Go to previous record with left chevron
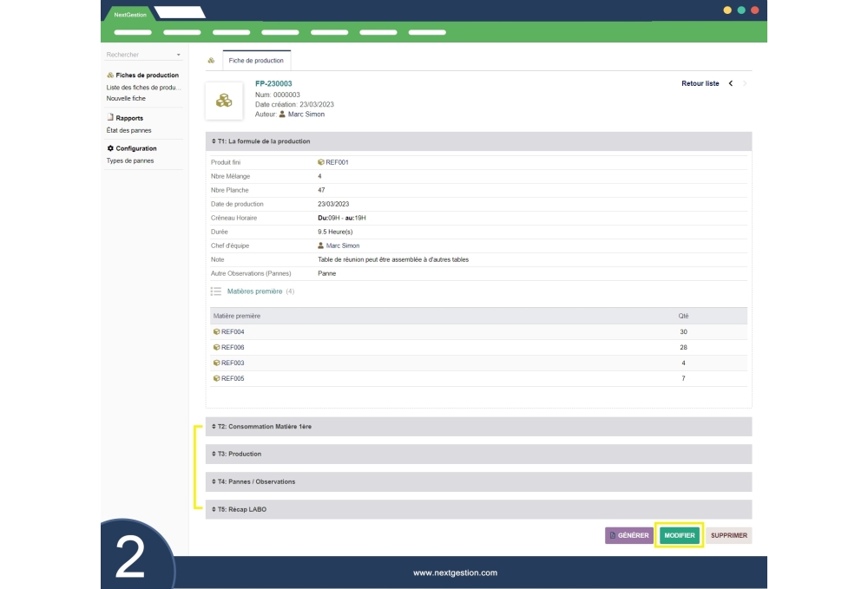This screenshot has height=589, width=868. (731, 83)
